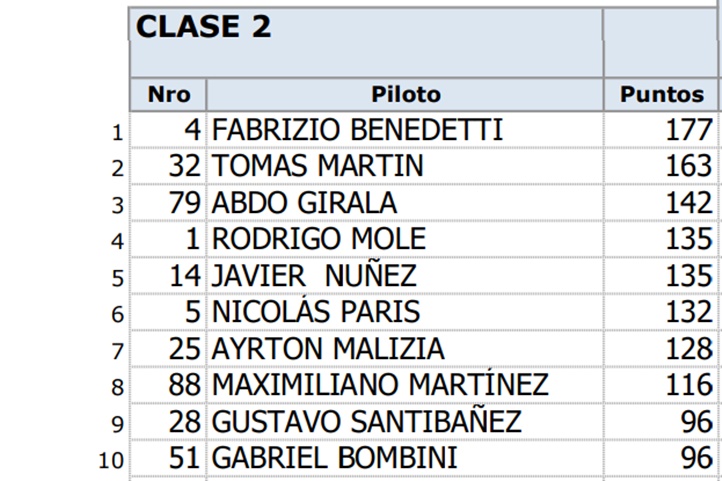Click row number 6 label
Screen dimensions: 722x481
click(116, 314)
